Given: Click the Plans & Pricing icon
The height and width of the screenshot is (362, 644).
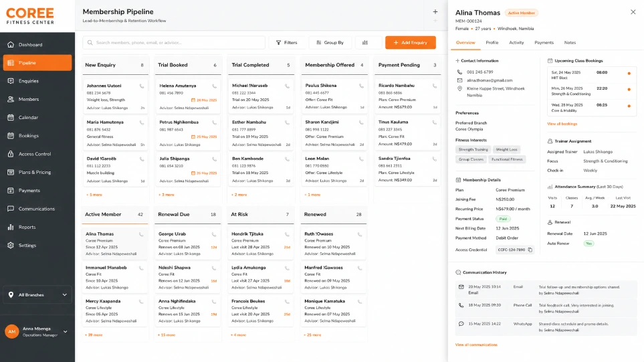Looking at the screenshot, I should 11,172.
